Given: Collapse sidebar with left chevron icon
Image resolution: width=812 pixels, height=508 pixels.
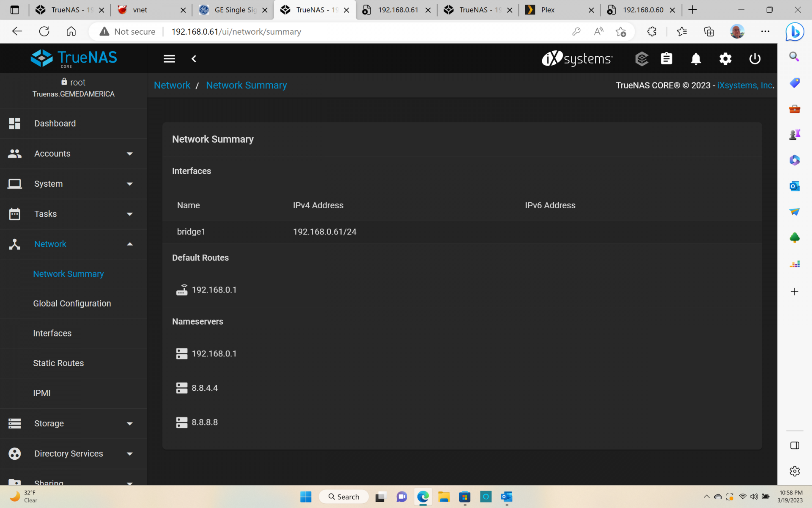Looking at the screenshot, I should pyautogui.click(x=194, y=59).
